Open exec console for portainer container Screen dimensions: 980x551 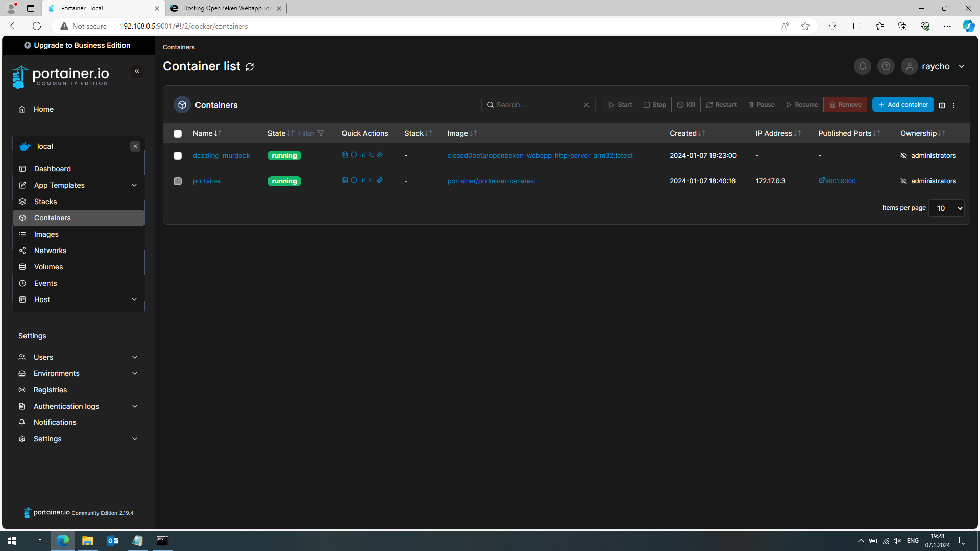point(371,180)
